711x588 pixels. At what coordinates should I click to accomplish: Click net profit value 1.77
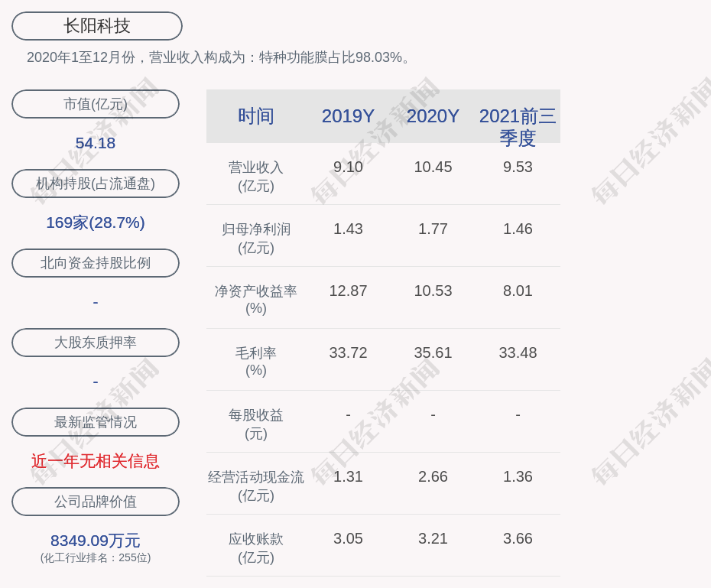tap(433, 229)
